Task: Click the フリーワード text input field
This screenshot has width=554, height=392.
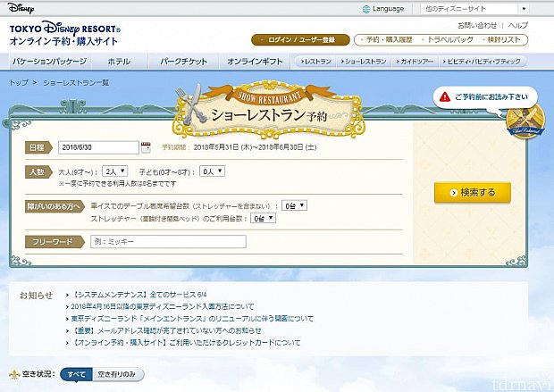Action: tap(168, 242)
